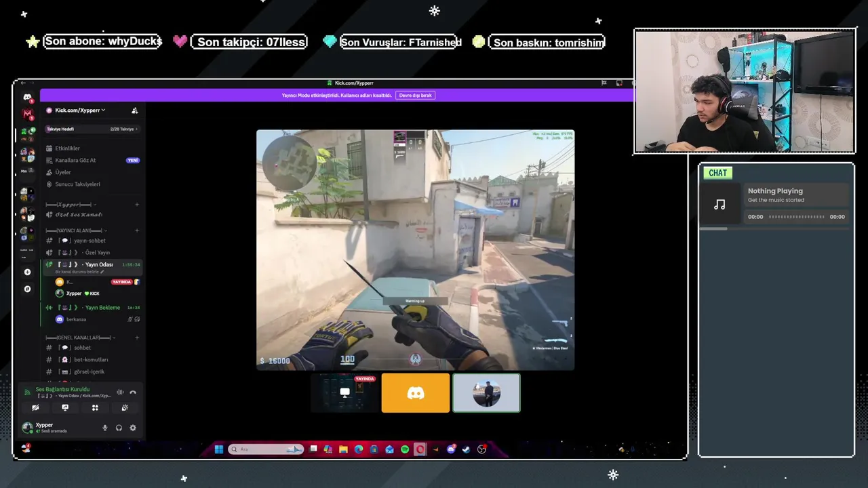The image size is (868, 488).
Task: Open Discord from the taskbar
Action: (452, 449)
